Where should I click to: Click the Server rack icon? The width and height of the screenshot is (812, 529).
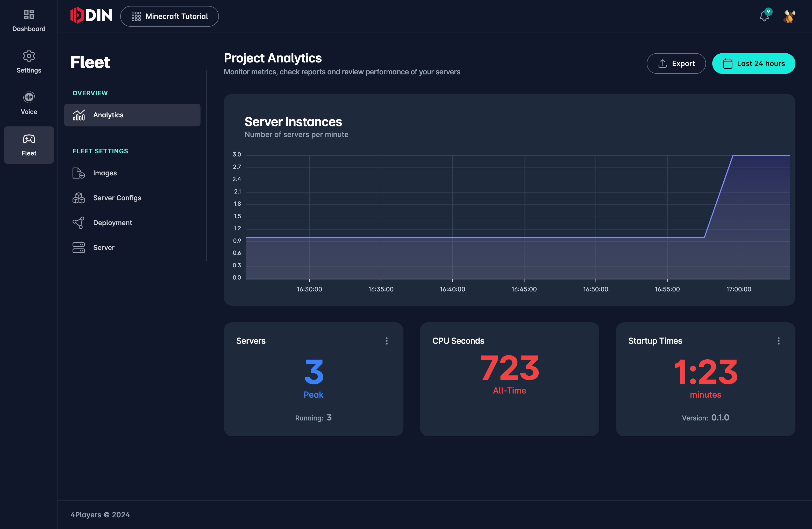pyautogui.click(x=79, y=248)
